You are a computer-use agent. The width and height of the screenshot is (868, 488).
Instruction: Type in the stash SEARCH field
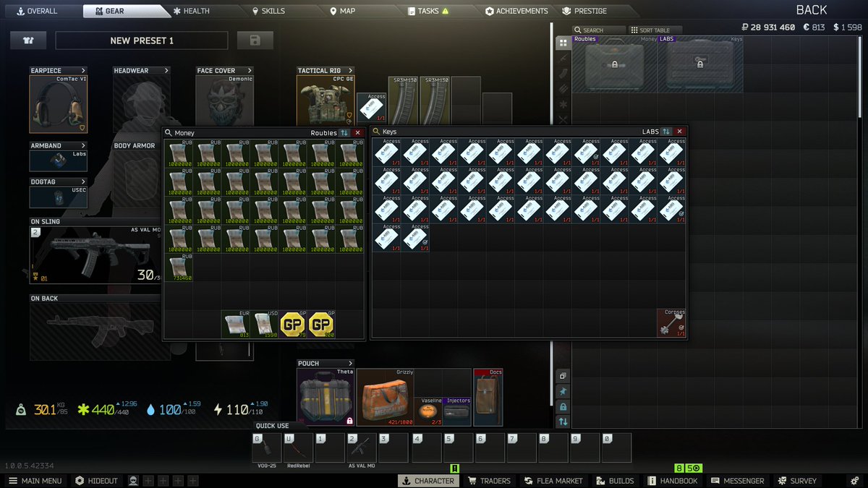pyautogui.click(x=600, y=29)
